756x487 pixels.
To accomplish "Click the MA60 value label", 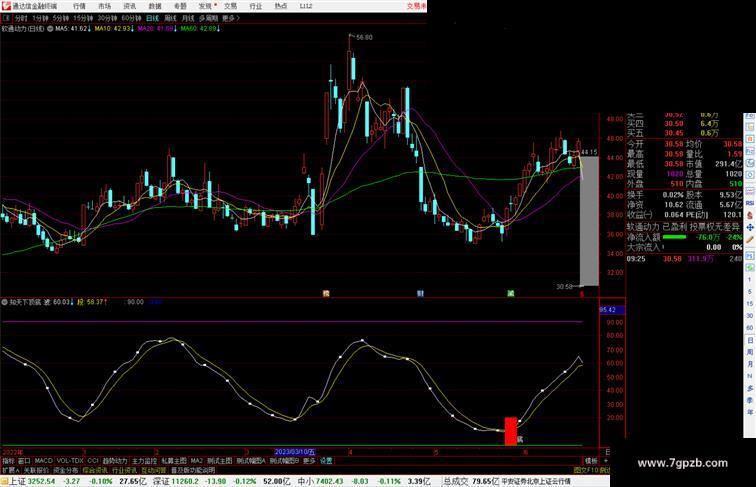I will tap(201, 29).
